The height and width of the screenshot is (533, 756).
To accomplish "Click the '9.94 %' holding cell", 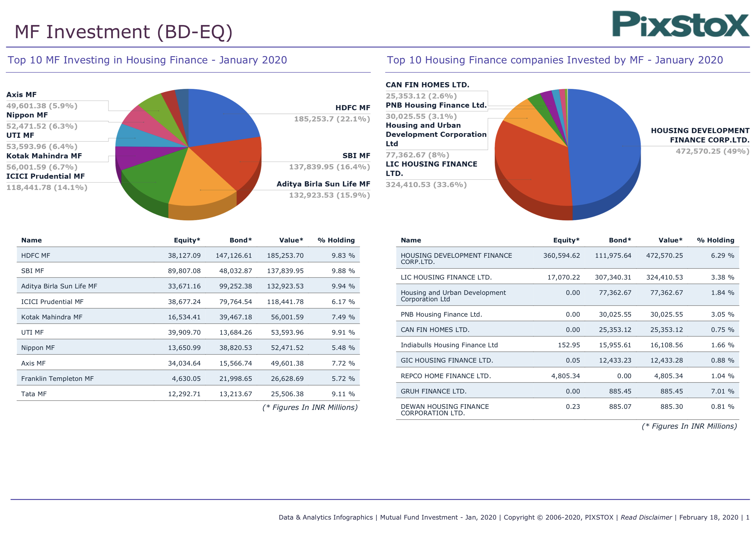I will 343,286.
